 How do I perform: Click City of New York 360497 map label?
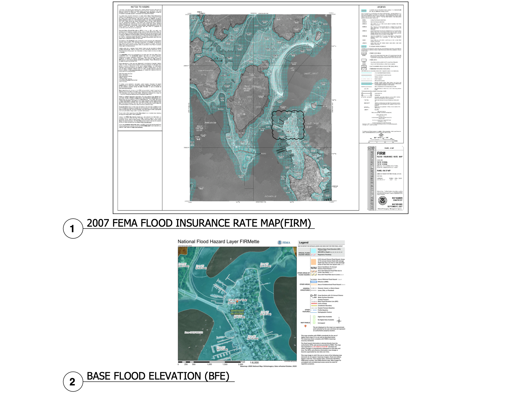point(237,301)
